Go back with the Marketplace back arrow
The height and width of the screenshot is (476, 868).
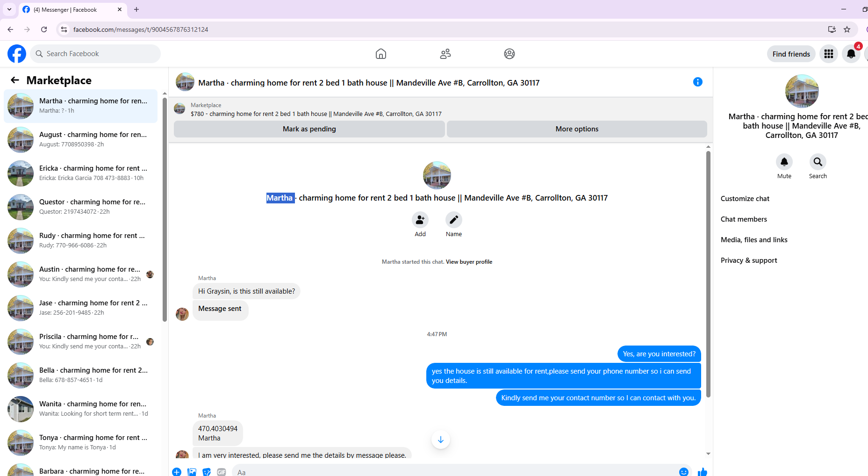(15, 80)
